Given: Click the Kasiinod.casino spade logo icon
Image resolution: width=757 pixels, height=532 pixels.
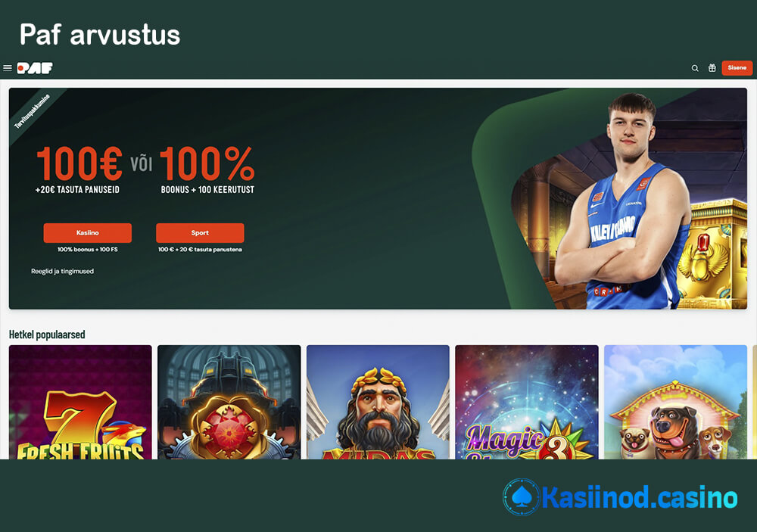Looking at the screenshot, I should [522, 496].
